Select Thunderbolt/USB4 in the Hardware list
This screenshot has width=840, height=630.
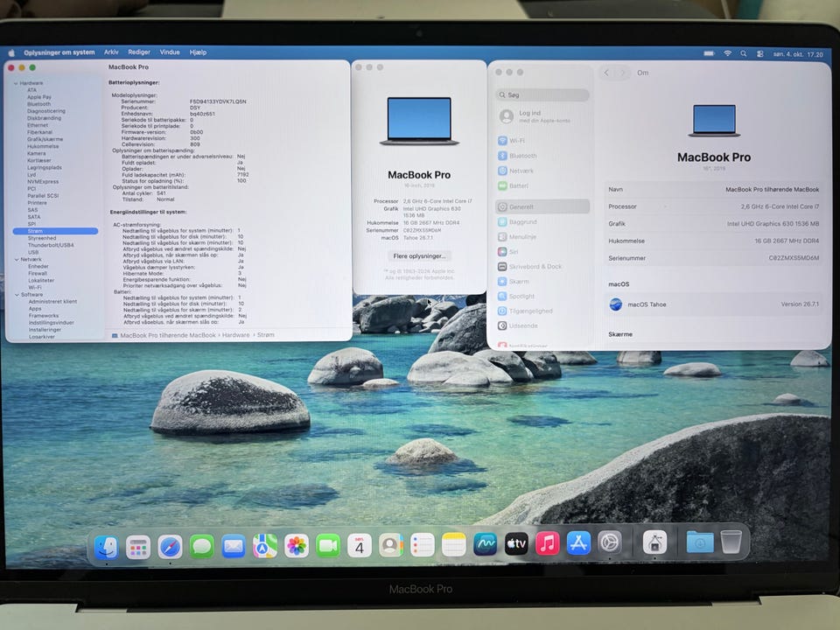coord(51,245)
